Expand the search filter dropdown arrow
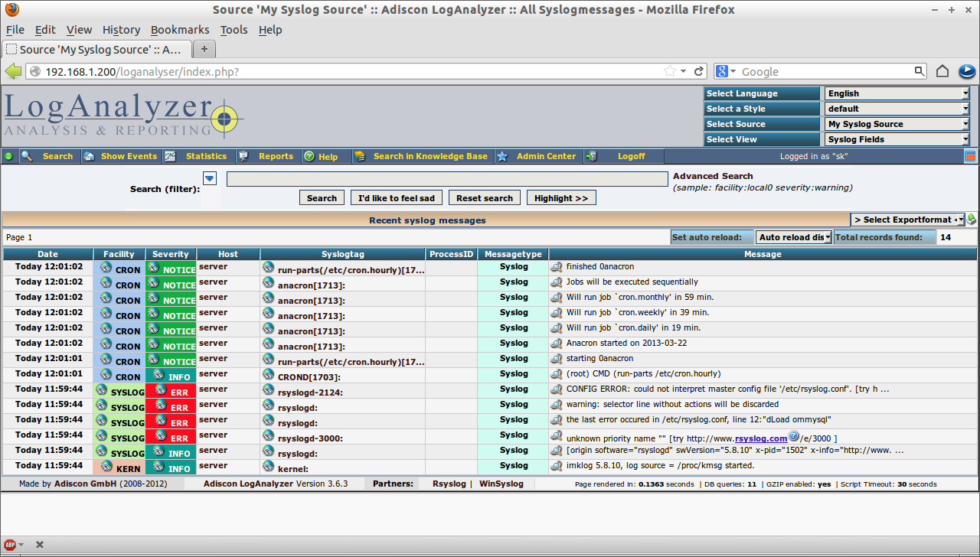Viewport: 980px width, 557px height. (210, 178)
